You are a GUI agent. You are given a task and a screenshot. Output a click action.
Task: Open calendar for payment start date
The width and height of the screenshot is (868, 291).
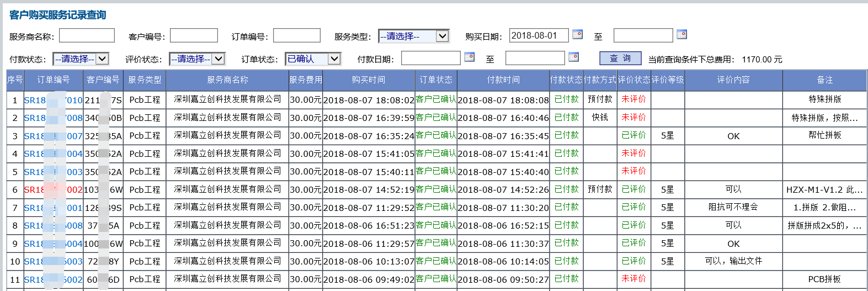click(469, 57)
